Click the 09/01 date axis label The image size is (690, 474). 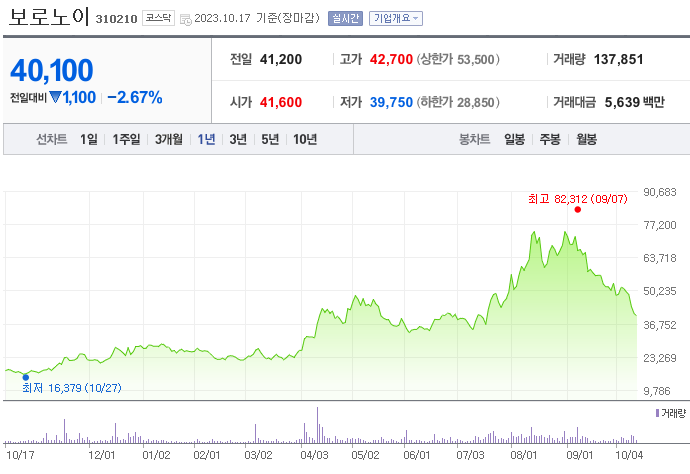pos(579,455)
